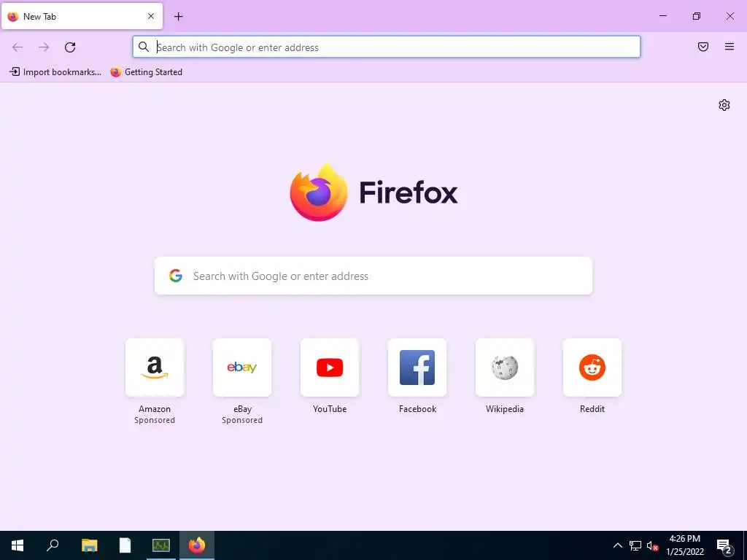Open network status tray icon
Screen dimensions: 747x560
pos(635,545)
